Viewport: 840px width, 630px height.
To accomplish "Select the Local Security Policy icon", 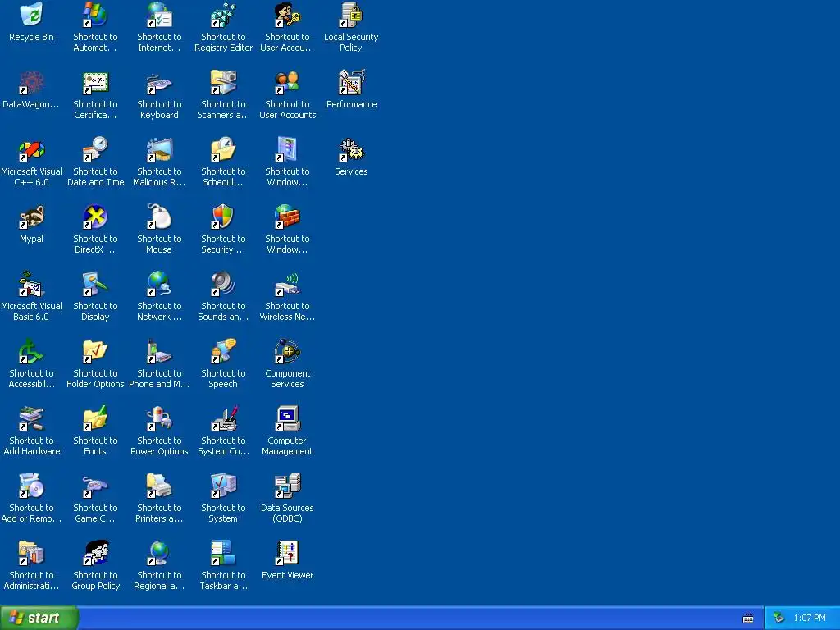I will [351, 15].
